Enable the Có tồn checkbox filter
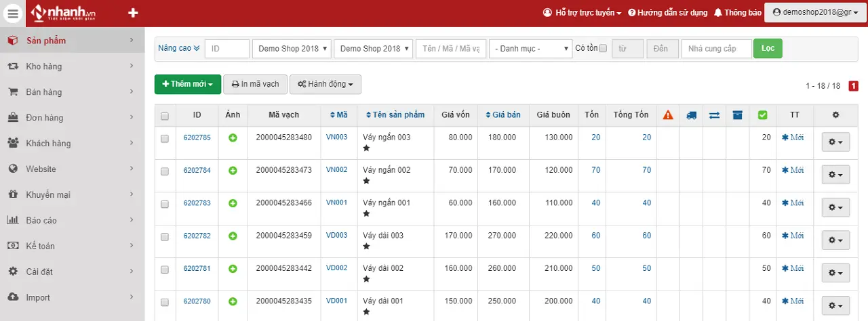This screenshot has height=321, width=868. pos(603,49)
